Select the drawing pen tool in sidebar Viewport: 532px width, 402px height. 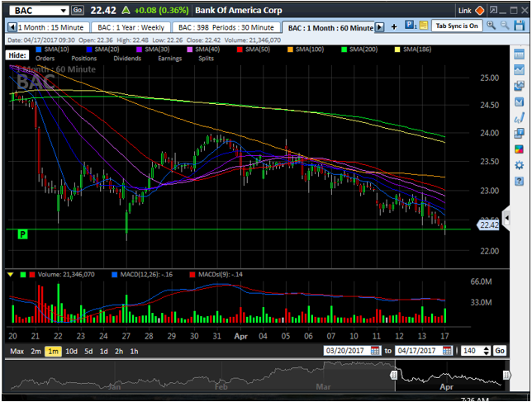(x=519, y=118)
